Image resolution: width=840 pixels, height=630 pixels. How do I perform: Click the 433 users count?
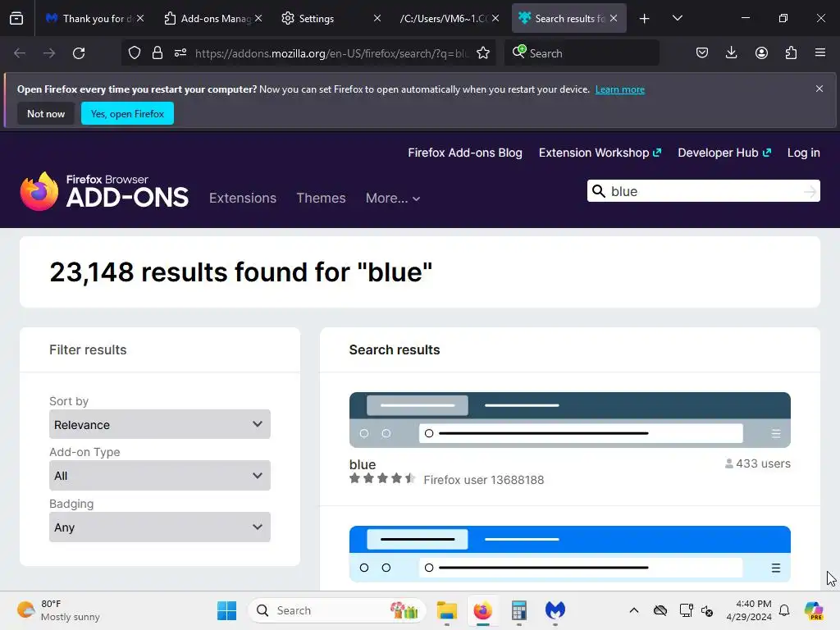[757, 463]
